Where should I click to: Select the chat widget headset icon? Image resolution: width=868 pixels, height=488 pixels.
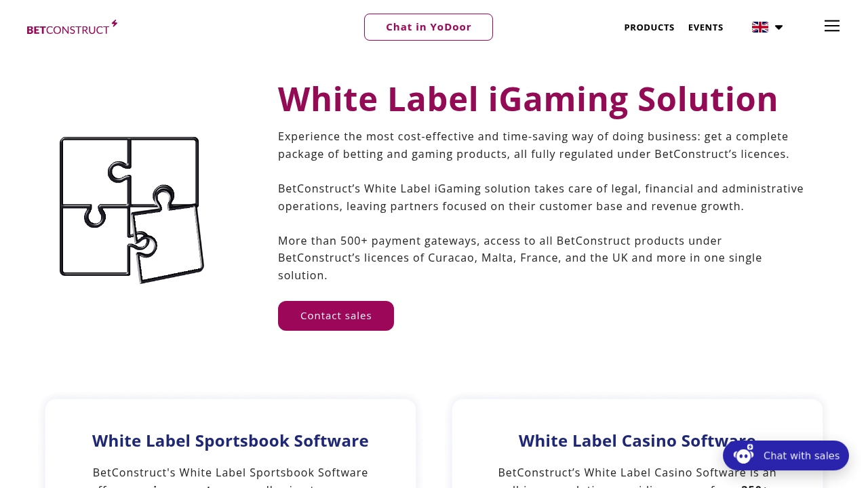point(743,455)
